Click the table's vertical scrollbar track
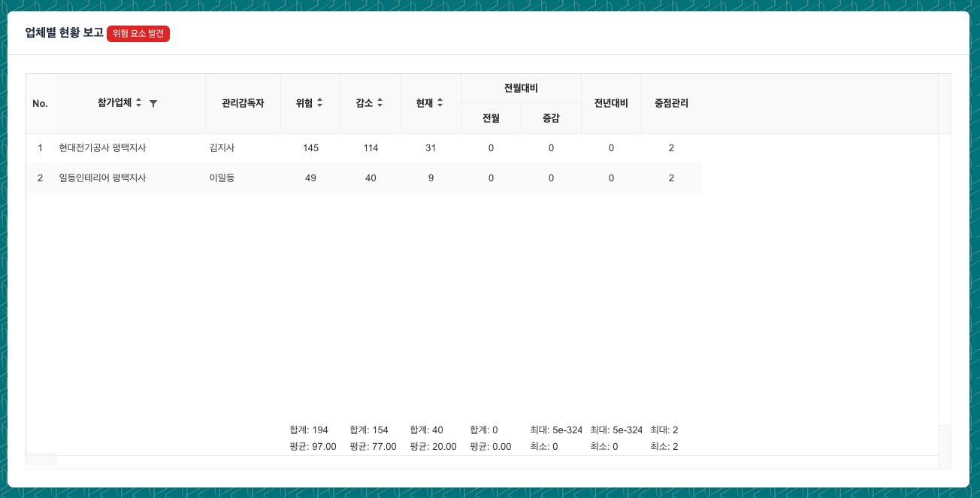Image resolution: width=980 pixels, height=498 pixels. pos(945,278)
